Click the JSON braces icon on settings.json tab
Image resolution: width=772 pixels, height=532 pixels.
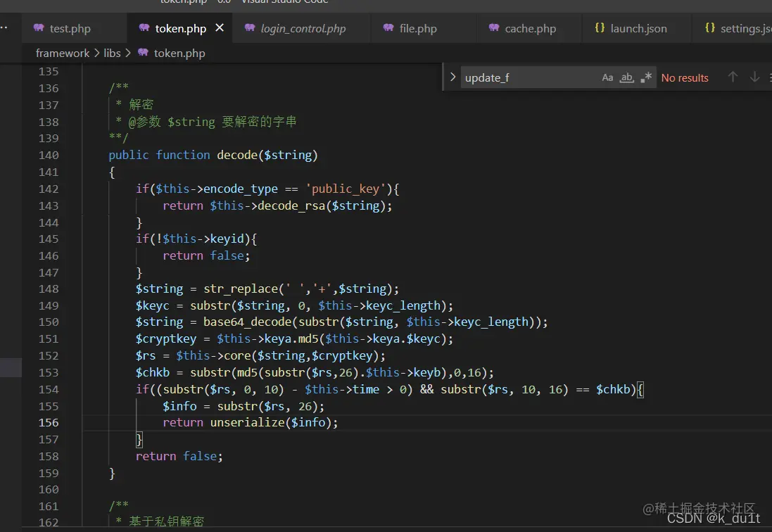pyautogui.click(x=710, y=27)
